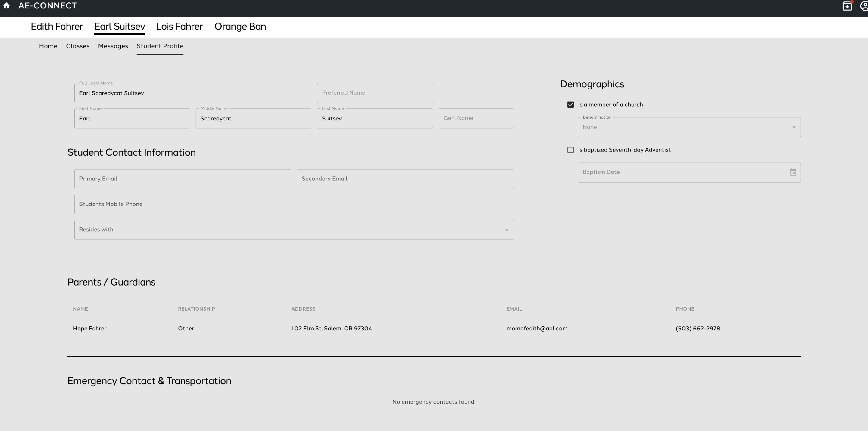Open the Classes navigation item
This screenshot has height=431, width=868.
[x=78, y=47]
